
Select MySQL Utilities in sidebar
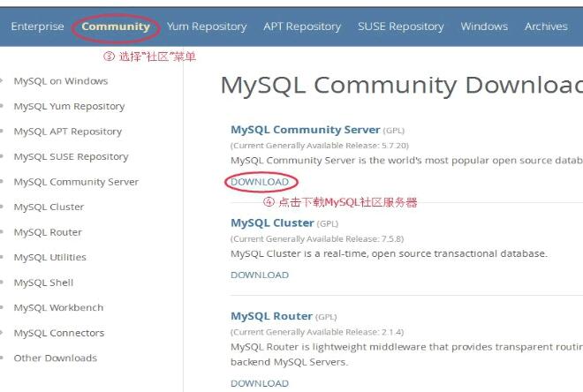tap(49, 257)
